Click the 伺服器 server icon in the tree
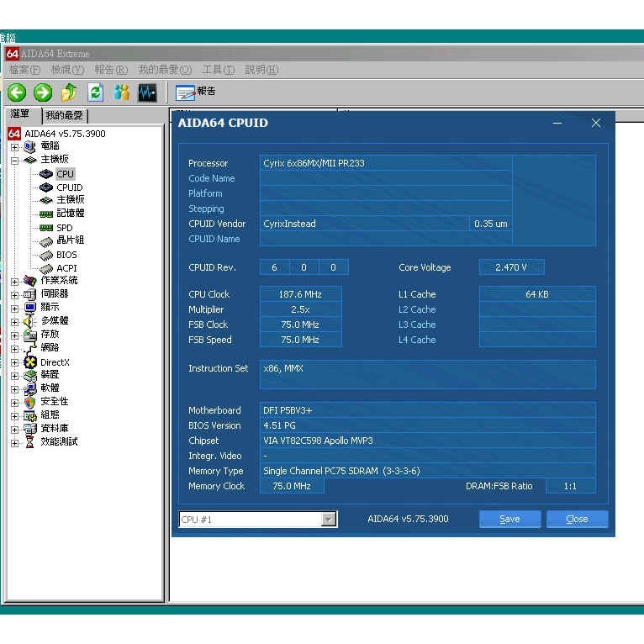 coord(29,294)
